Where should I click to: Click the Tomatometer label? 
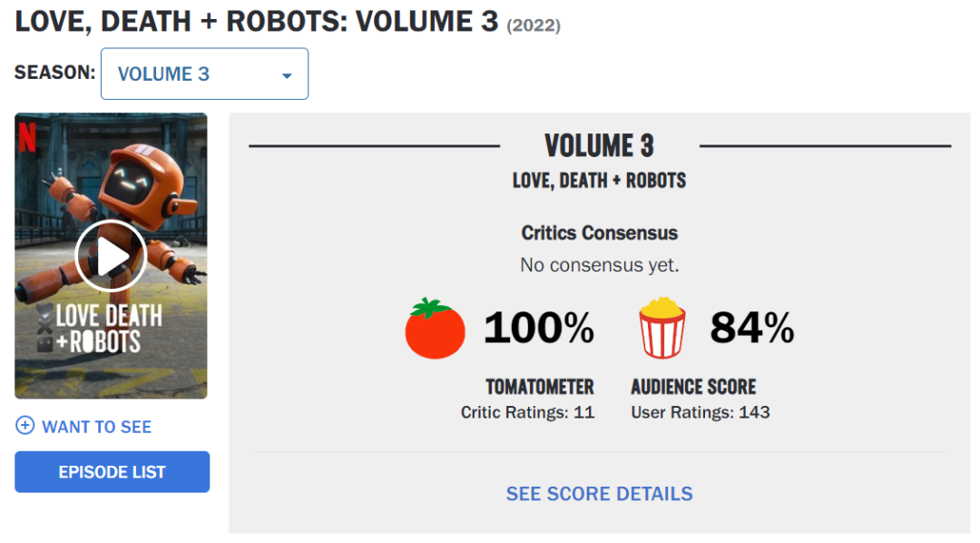click(539, 388)
